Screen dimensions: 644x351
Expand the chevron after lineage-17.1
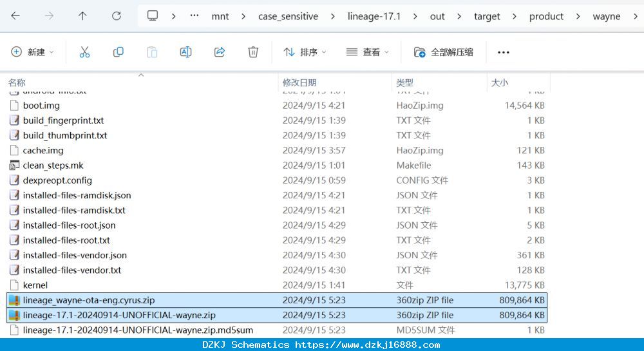[x=415, y=16]
